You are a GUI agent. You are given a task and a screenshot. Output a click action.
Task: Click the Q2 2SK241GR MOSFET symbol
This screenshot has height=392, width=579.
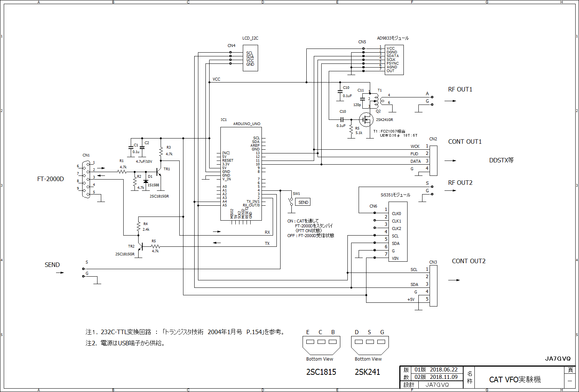[x=366, y=120]
